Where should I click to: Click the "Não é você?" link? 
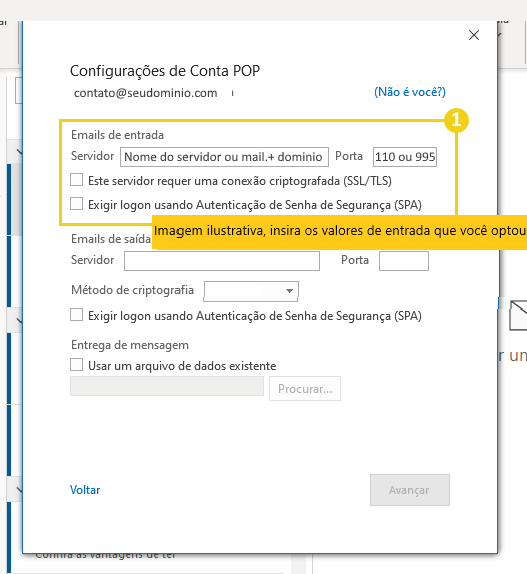click(410, 92)
